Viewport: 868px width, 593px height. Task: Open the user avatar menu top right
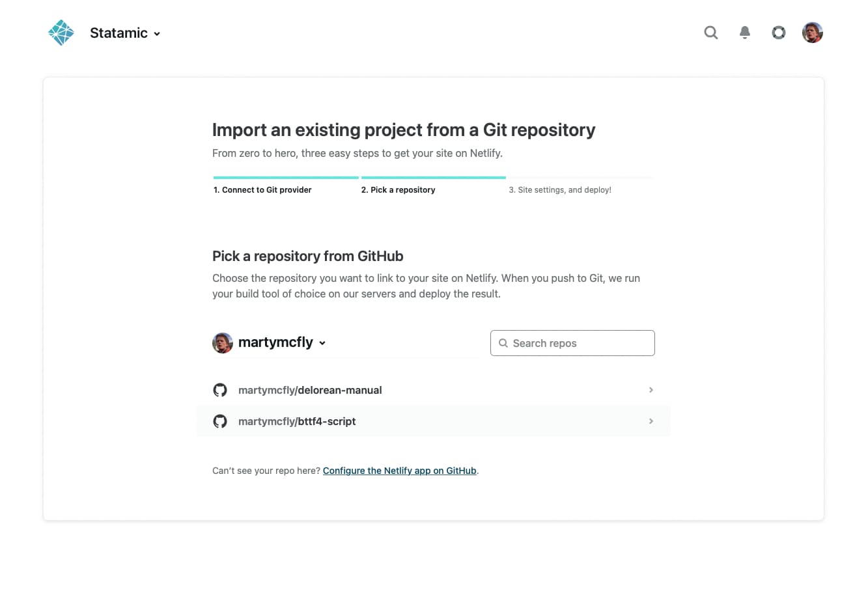[x=812, y=32]
